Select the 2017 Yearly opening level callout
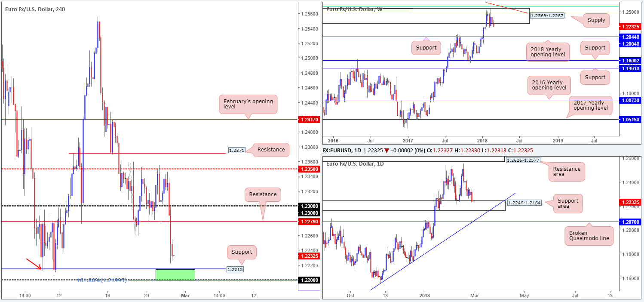Screen dimensions: 644x302 591,105
